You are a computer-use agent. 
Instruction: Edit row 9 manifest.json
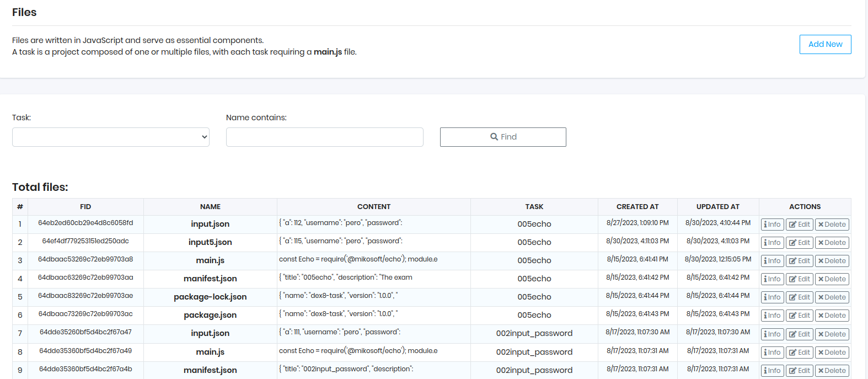[x=799, y=371]
